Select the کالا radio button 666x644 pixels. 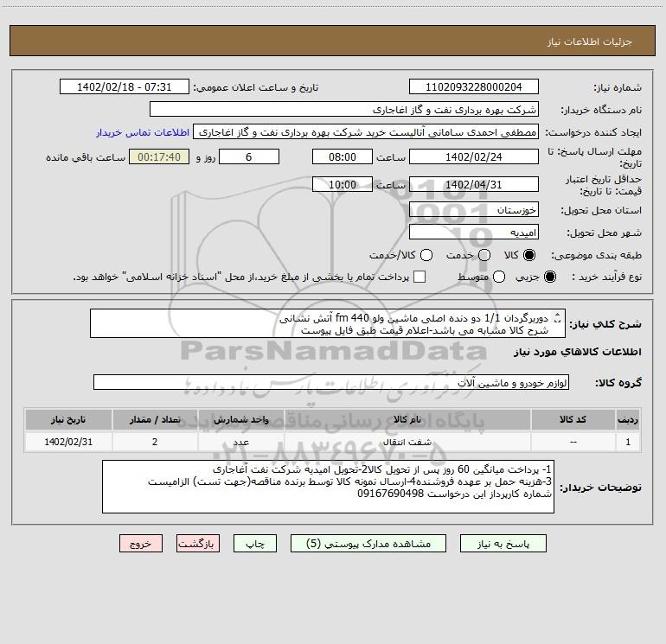(529, 255)
